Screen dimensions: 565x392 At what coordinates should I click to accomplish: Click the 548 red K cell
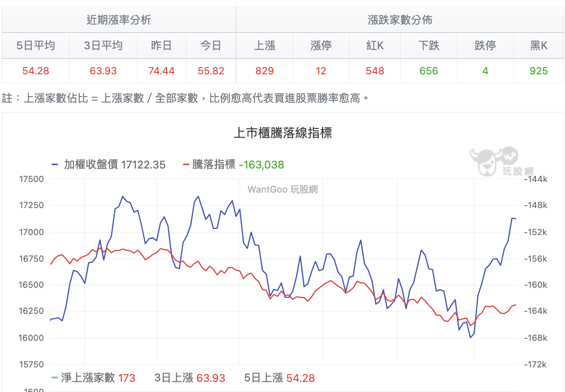pyautogui.click(x=375, y=71)
